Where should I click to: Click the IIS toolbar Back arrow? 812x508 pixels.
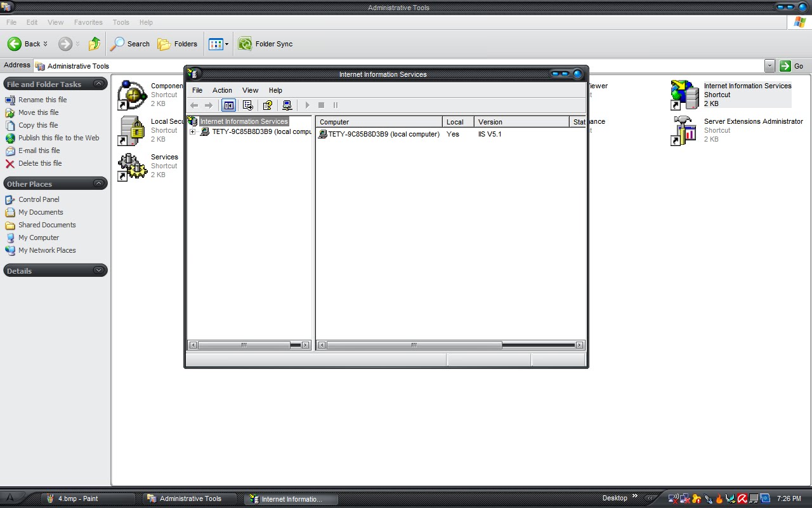point(194,105)
